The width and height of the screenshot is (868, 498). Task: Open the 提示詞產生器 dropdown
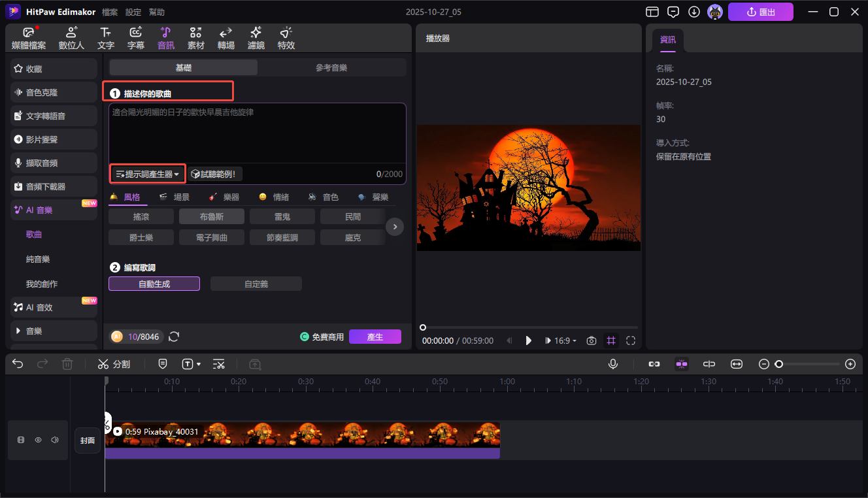(x=148, y=174)
